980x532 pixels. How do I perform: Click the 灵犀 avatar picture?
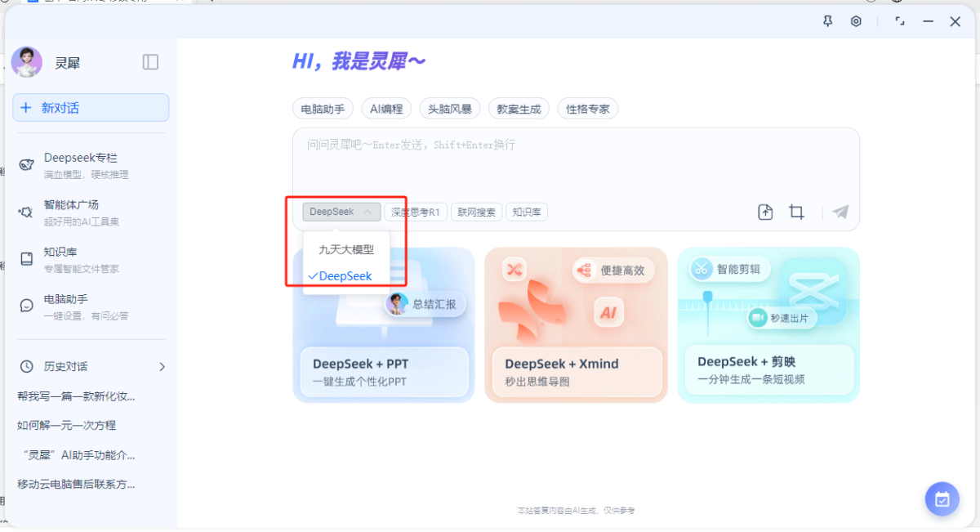click(27, 62)
